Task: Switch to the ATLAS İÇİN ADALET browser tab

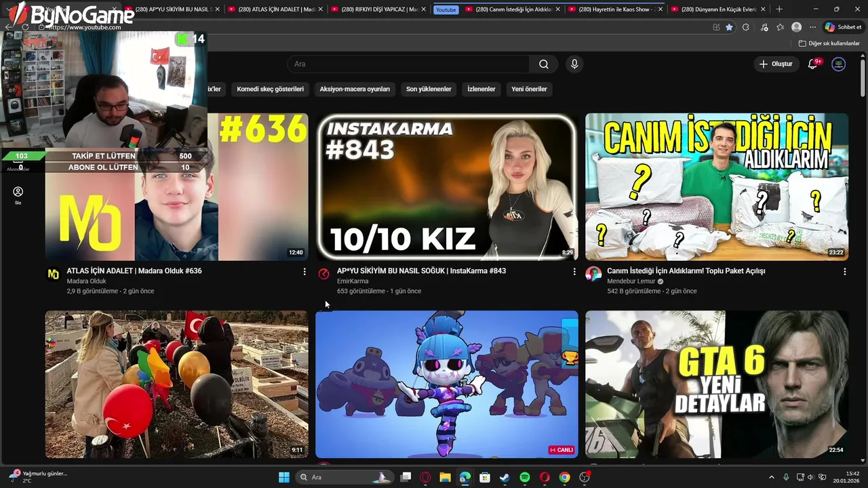Action: (x=275, y=9)
